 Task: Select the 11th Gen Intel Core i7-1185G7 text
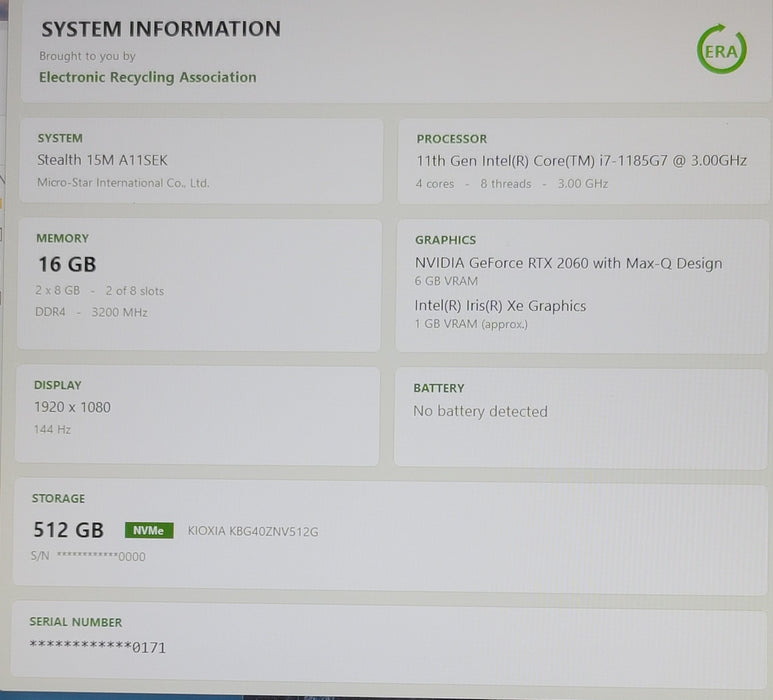coord(581,161)
